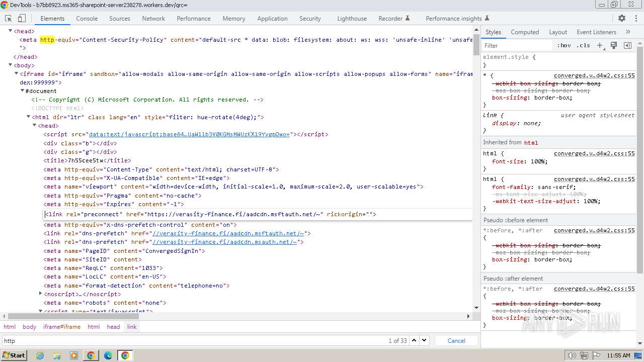Select the meta robots none row
Screen dimensions: 644x362
pyautogui.click(x=105, y=303)
